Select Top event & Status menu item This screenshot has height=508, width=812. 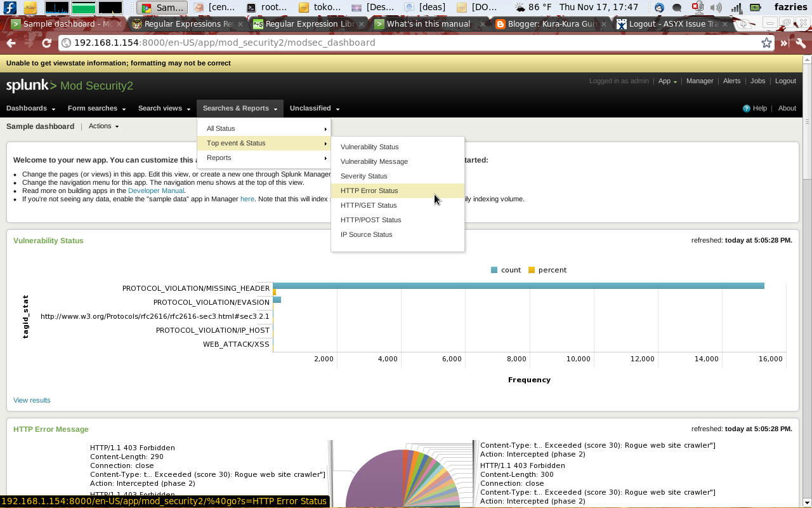(x=264, y=144)
